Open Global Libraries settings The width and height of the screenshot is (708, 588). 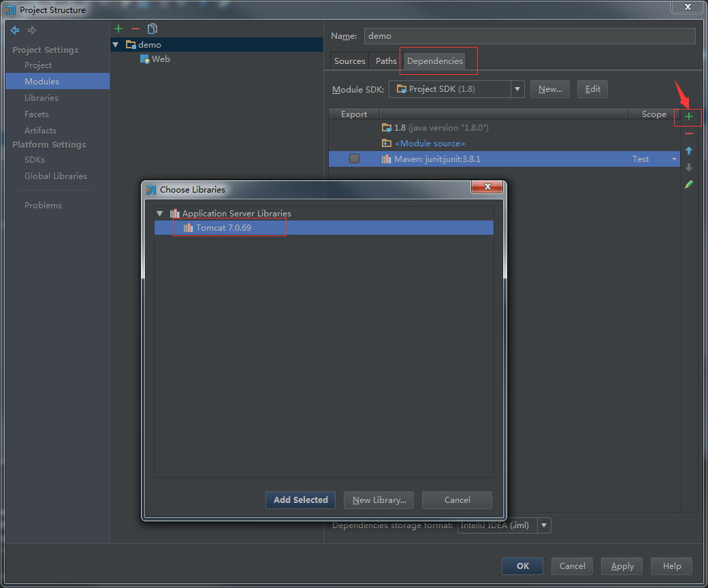click(x=56, y=176)
